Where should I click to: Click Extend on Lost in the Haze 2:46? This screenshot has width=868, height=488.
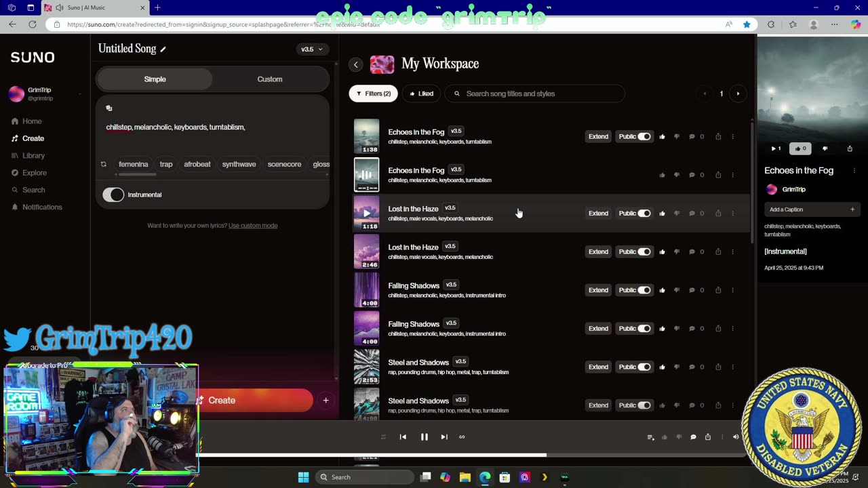pyautogui.click(x=598, y=251)
